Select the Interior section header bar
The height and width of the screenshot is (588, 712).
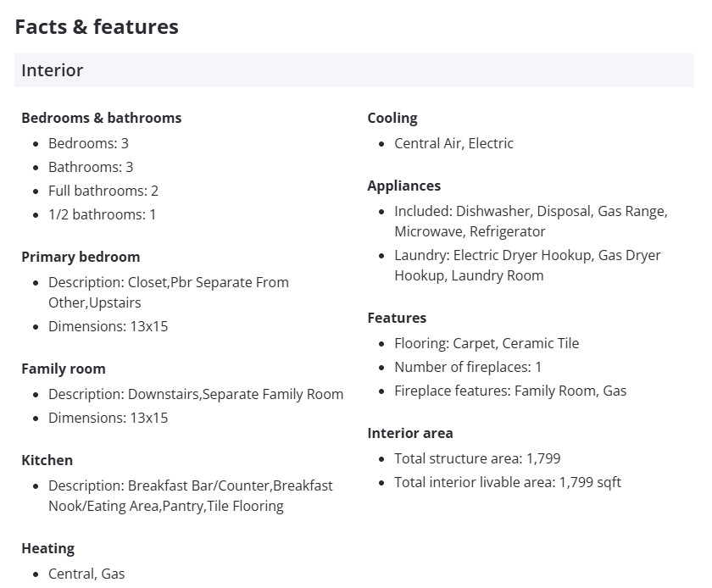click(353, 70)
